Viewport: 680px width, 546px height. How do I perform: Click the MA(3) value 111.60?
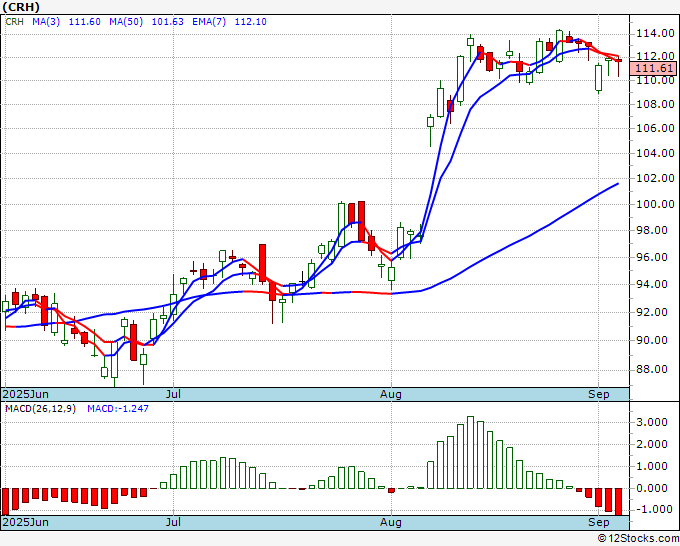[x=85, y=22]
